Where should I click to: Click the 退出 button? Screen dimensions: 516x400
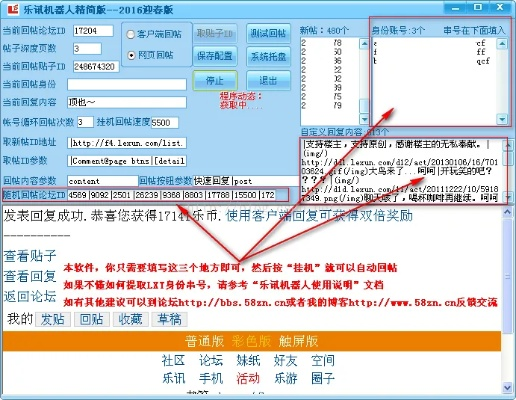coord(268,81)
